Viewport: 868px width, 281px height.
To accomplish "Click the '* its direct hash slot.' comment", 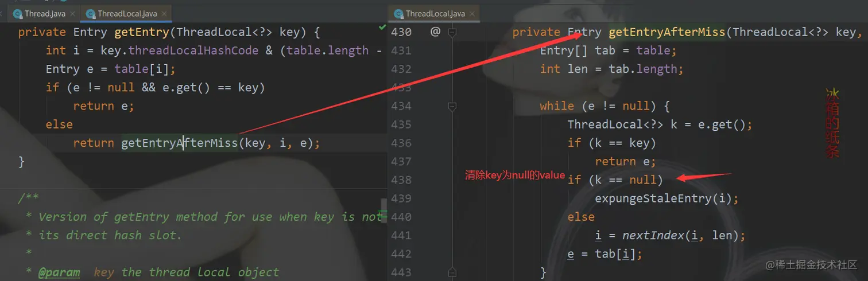I will click(104, 235).
